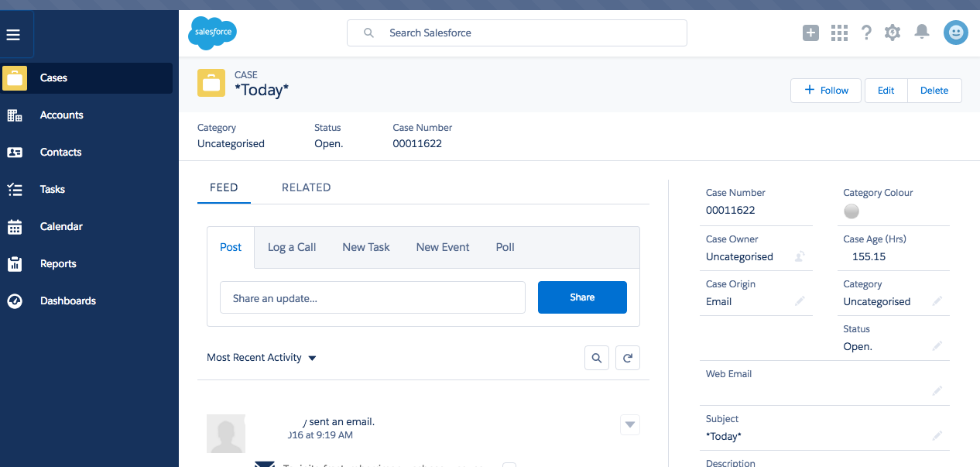
Task: Go to Reports in sidebar
Action: 58,264
